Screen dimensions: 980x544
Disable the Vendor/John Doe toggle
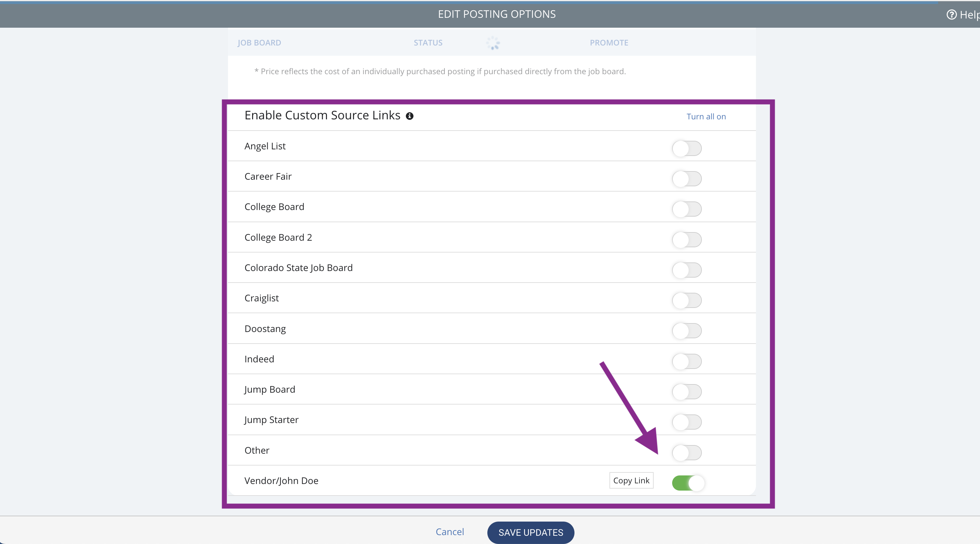click(688, 483)
